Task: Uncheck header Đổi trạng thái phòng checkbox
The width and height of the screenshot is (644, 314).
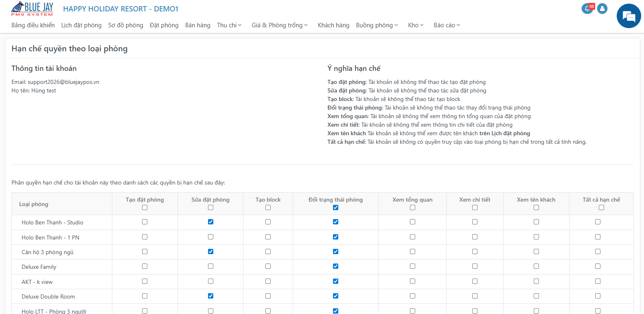Action: [x=335, y=208]
